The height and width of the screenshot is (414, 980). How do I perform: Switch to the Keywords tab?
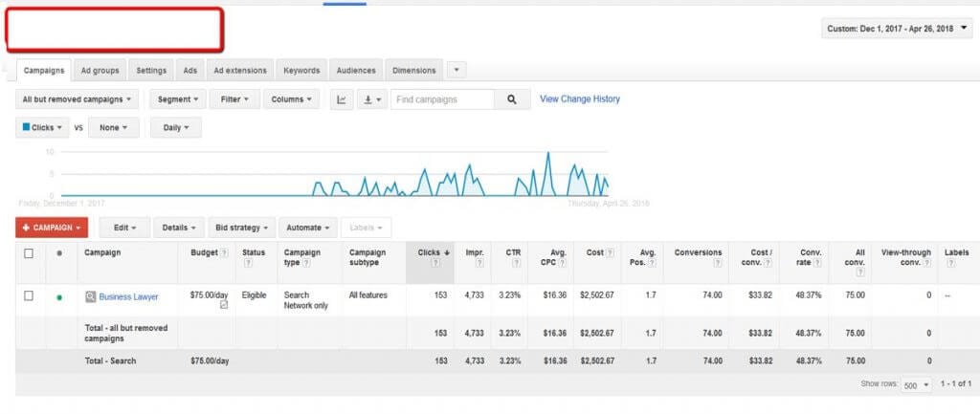[301, 71]
